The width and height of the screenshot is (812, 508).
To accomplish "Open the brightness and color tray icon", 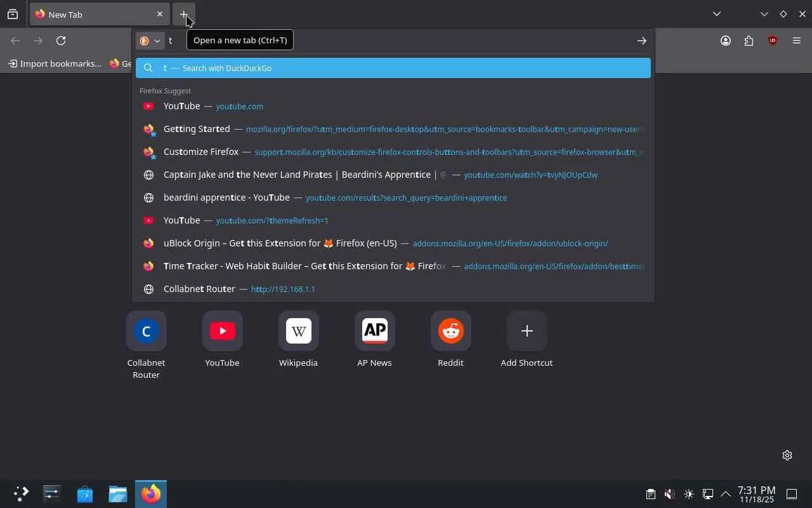I will pyautogui.click(x=689, y=494).
